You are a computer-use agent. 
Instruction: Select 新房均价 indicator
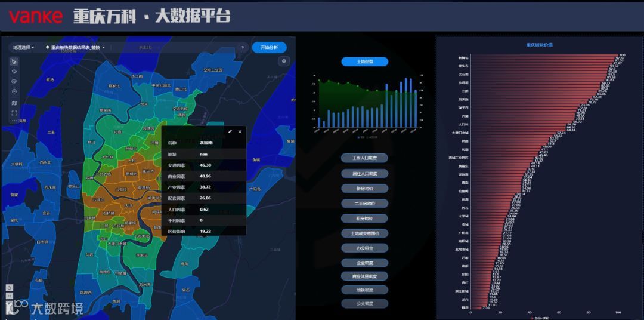[365, 189]
